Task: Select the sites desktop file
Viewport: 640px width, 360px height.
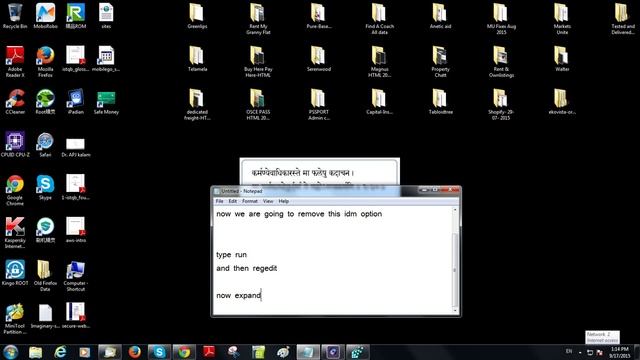Action: coord(106,16)
